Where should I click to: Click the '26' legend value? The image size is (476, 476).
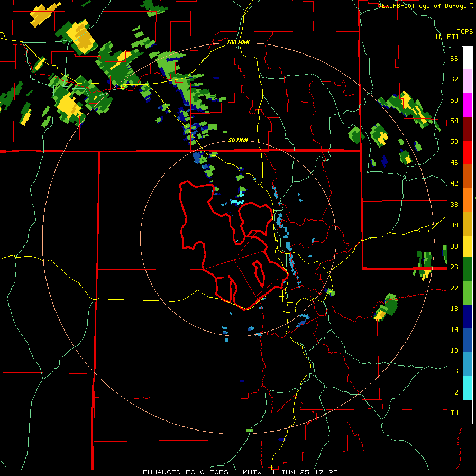(x=454, y=267)
